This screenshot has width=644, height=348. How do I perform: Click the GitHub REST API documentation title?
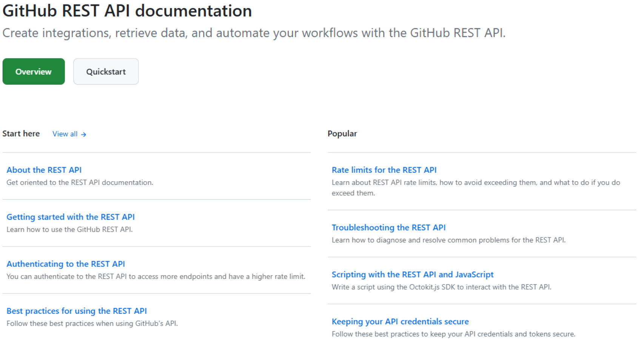pos(127,11)
